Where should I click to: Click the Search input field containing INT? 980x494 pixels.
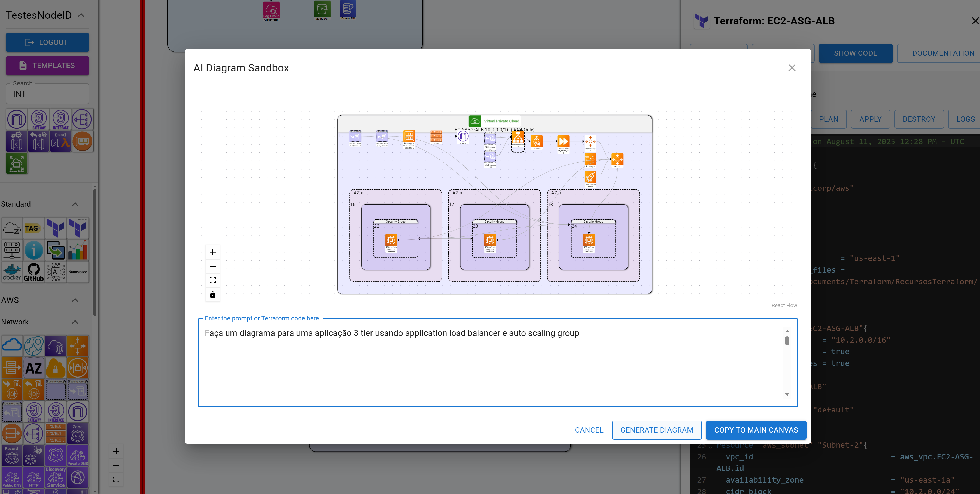[47, 94]
